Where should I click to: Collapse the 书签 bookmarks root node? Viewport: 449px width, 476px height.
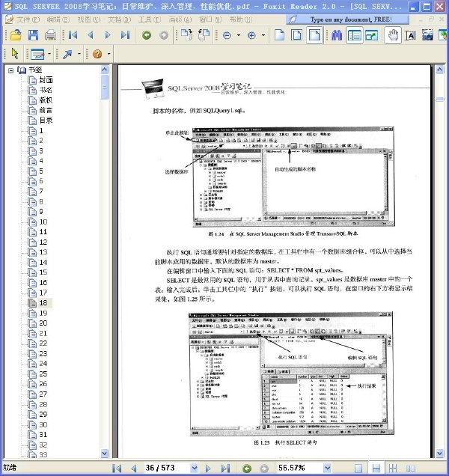(x=11, y=70)
